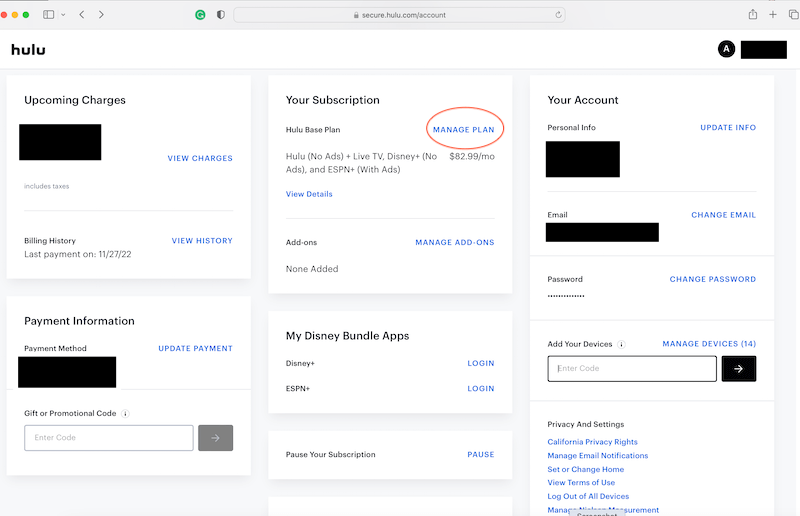Open Safari share button

[x=753, y=14]
